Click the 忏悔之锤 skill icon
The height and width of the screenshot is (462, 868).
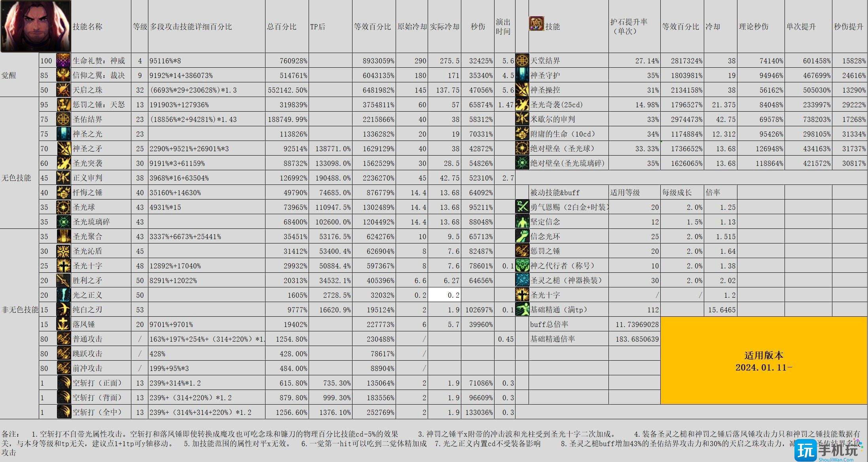63,192
